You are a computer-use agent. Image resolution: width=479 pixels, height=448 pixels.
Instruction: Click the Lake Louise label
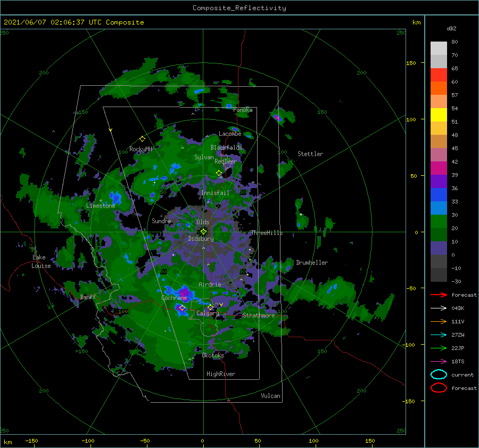42,262
